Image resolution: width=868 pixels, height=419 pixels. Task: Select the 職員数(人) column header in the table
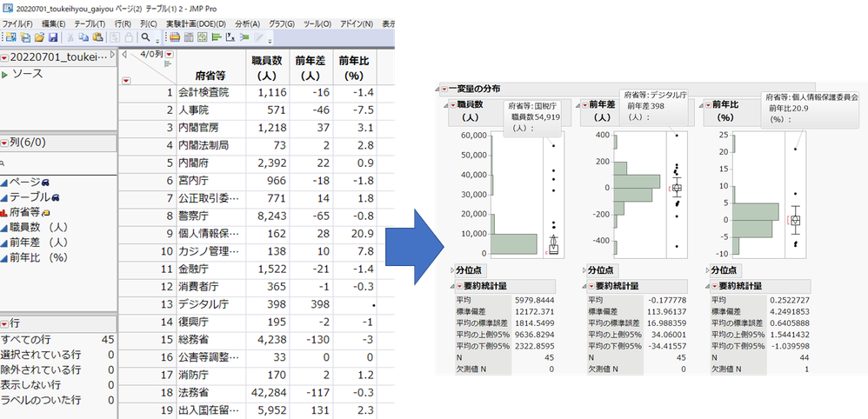point(267,69)
